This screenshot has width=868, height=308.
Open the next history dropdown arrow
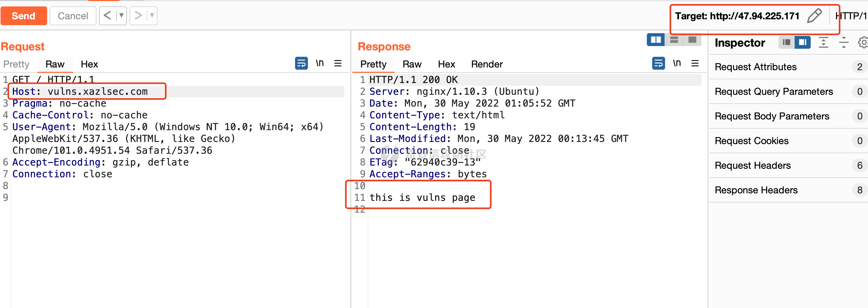152,16
